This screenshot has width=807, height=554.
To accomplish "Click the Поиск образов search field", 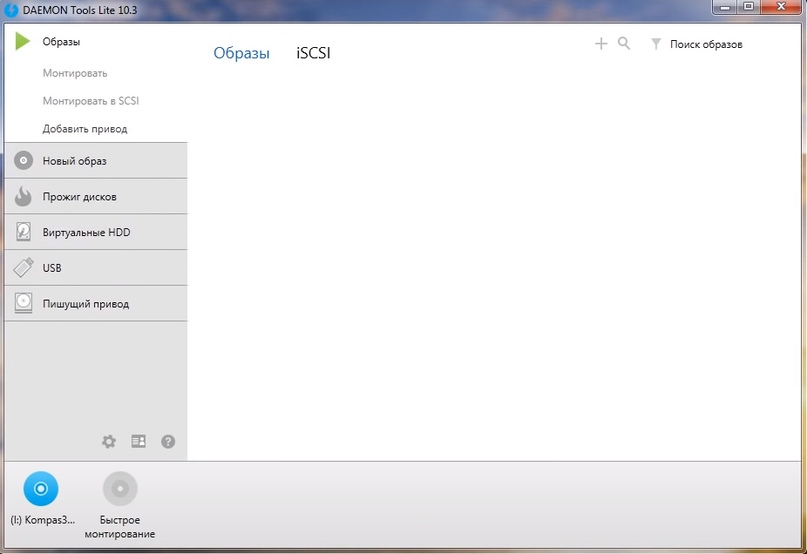I will tap(706, 44).
